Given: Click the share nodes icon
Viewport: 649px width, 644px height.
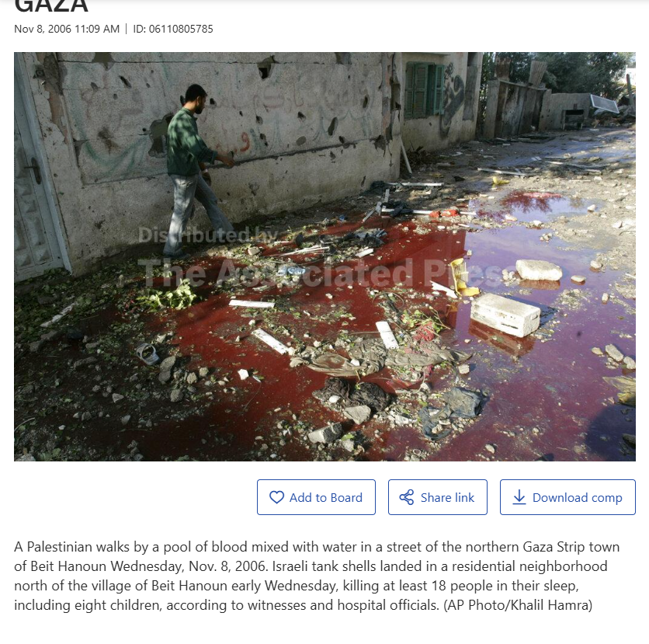Looking at the screenshot, I should [x=407, y=497].
